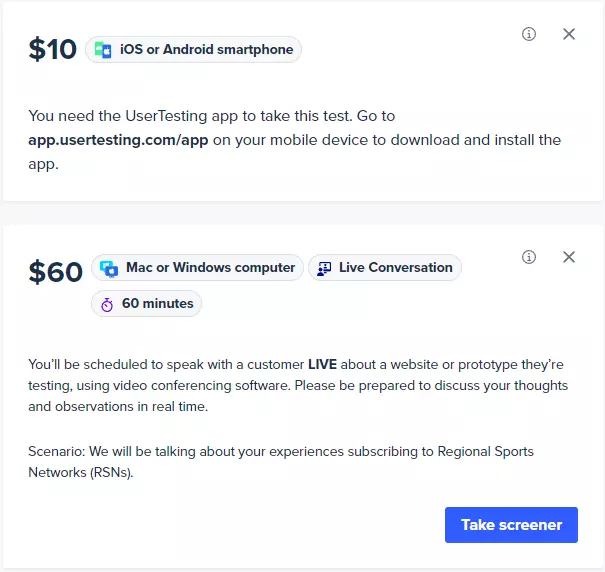Click the UserTesting app instruction paragraph
Image resolution: width=605 pixels, height=572 pixels.
coord(294,140)
